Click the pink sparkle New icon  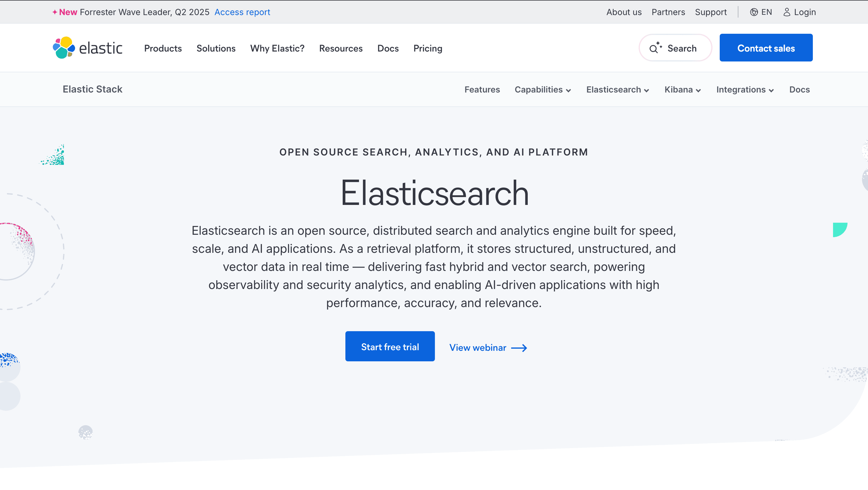[55, 12]
